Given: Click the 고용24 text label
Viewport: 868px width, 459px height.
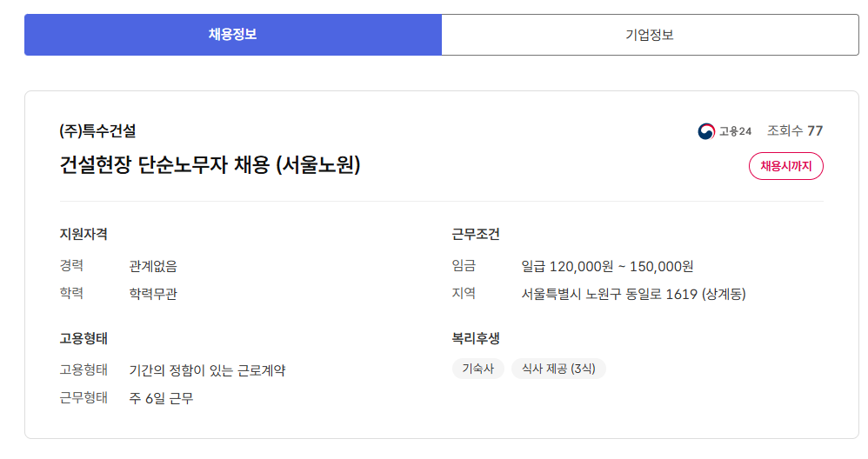Looking at the screenshot, I should coord(735,131).
